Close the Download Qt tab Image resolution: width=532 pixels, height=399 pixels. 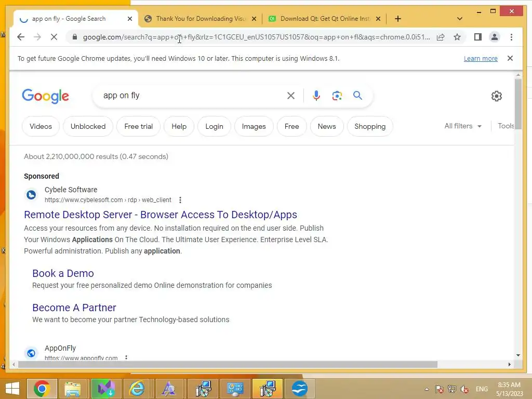pyautogui.click(x=378, y=19)
